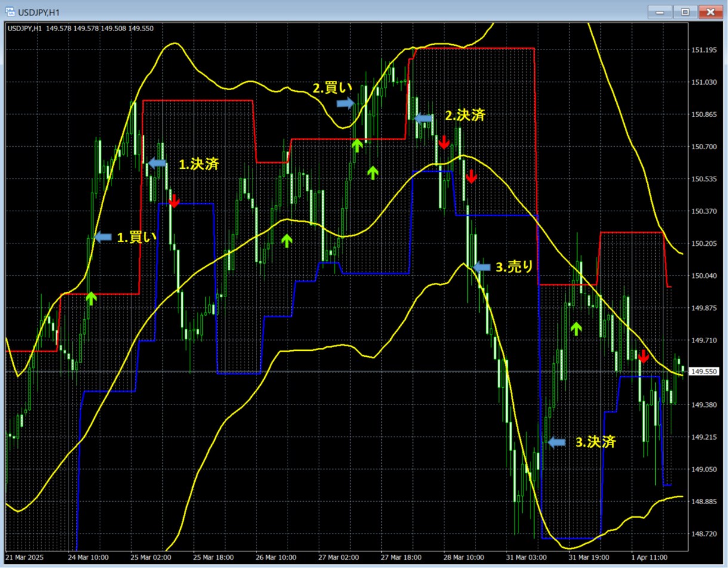Pick the 150.535 price scale value
The image size is (728, 568).
(x=704, y=178)
